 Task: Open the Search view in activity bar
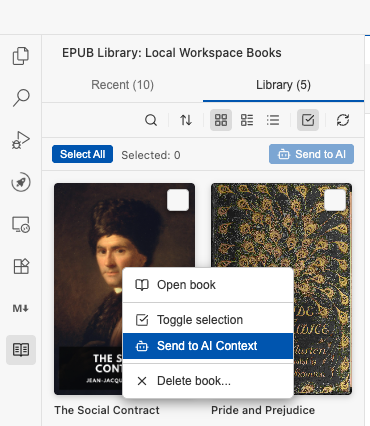tap(21, 98)
